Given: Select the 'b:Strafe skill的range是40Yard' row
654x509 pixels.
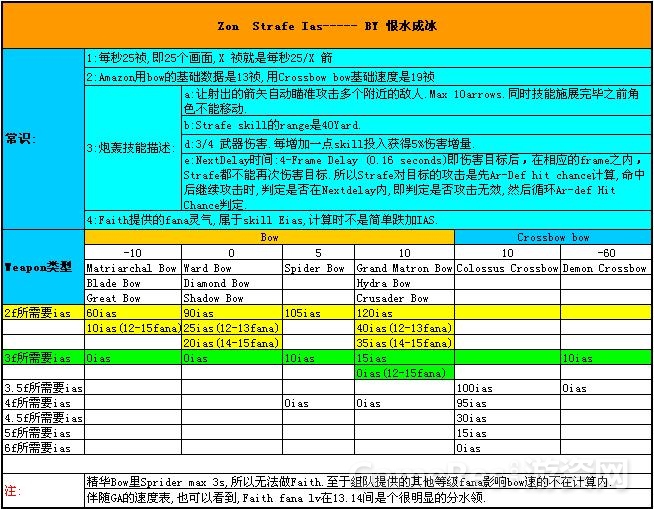Looking at the screenshot, I should (416, 125).
